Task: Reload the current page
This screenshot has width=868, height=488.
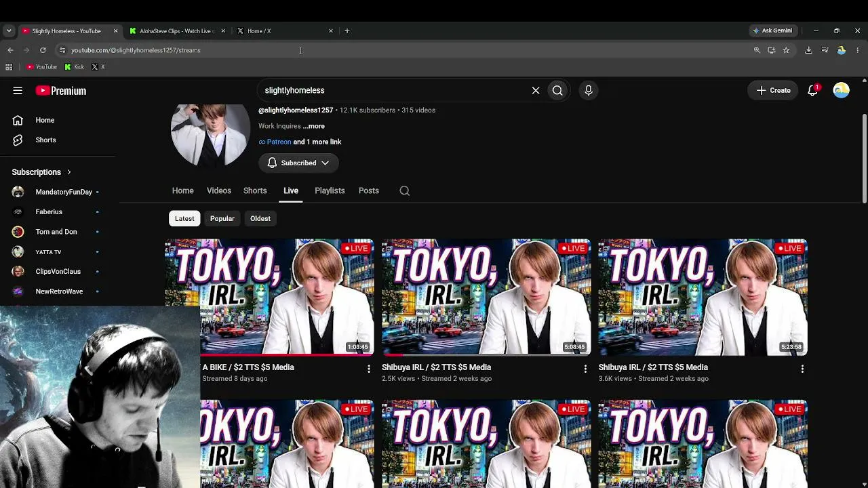Action: (x=43, y=50)
